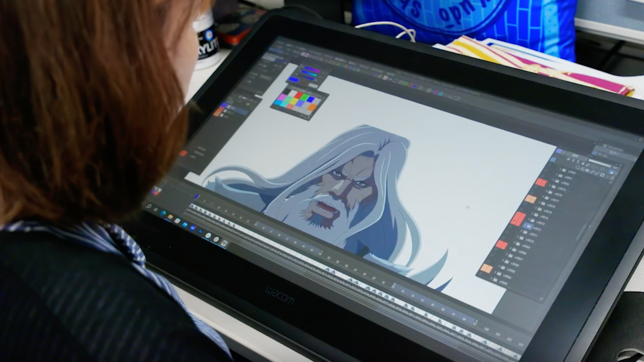
Task: Select the c0071 layer folder row
Action: 529,234
